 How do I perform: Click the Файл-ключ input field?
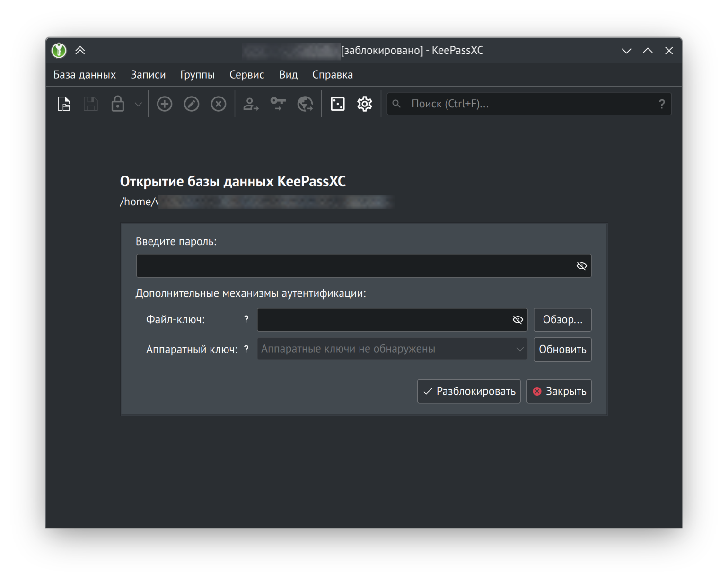pos(392,320)
